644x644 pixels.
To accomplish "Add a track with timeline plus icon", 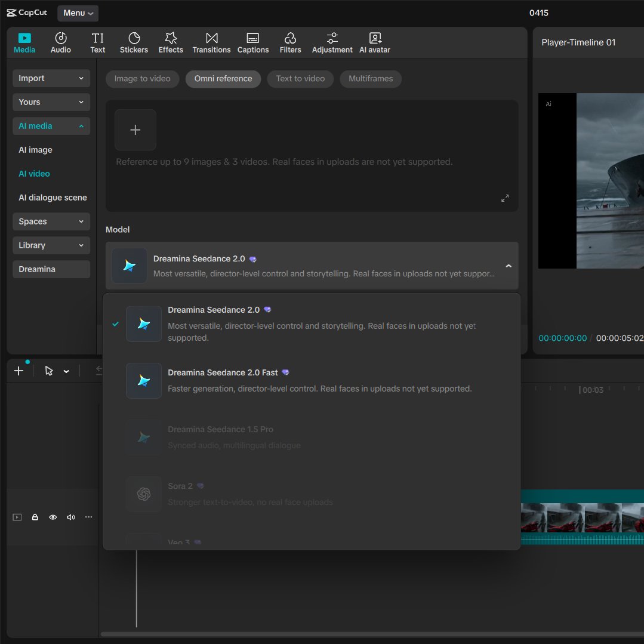I will coord(19,371).
